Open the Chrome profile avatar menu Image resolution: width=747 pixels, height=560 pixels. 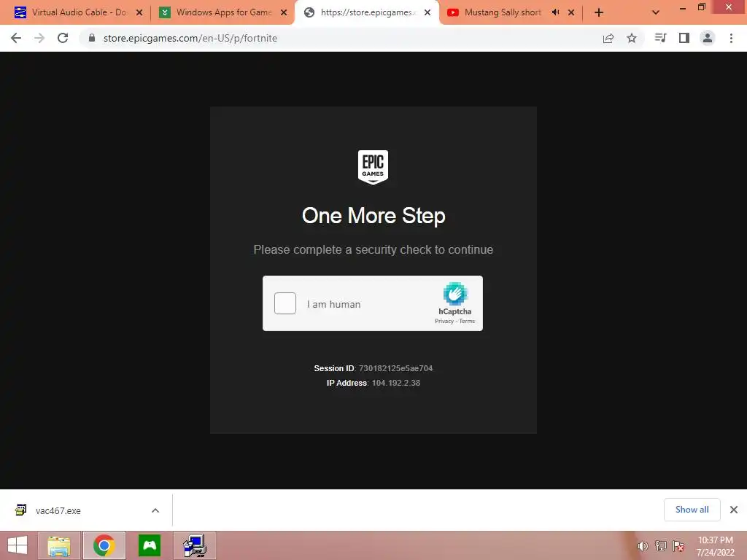coord(708,38)
